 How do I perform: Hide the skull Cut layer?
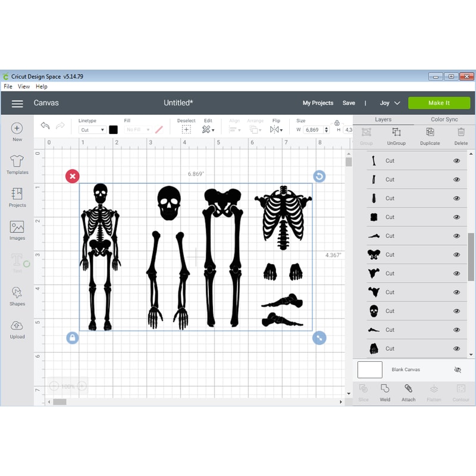pos(456,311)
